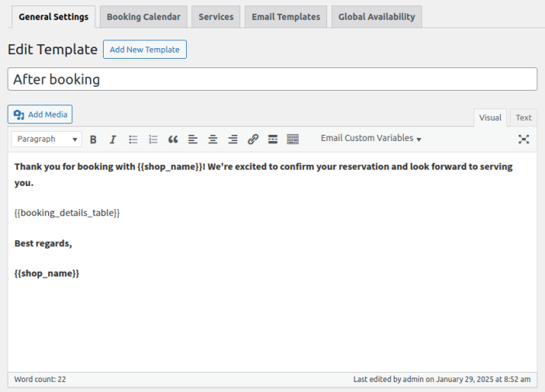Toggle bold formatting in the editor toolbar

pos(93,139)
